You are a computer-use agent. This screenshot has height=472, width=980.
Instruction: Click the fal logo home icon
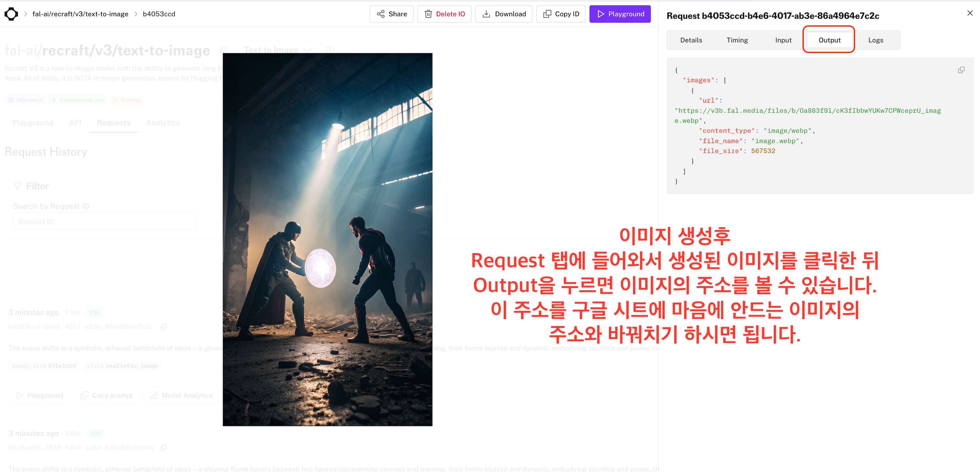click(11, 14)
